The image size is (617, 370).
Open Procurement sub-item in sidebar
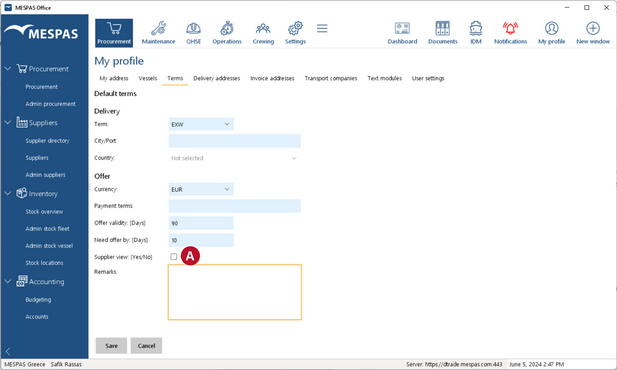click(41, 87)
